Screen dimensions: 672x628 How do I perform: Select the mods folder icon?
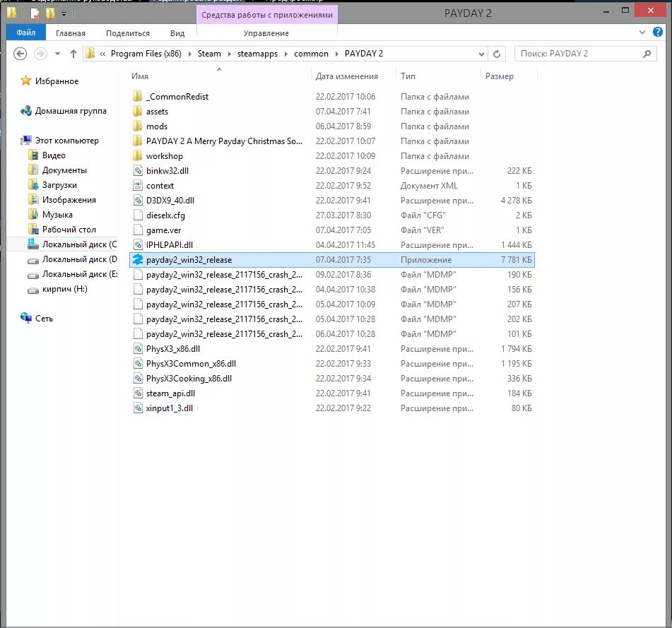point(137,126)
